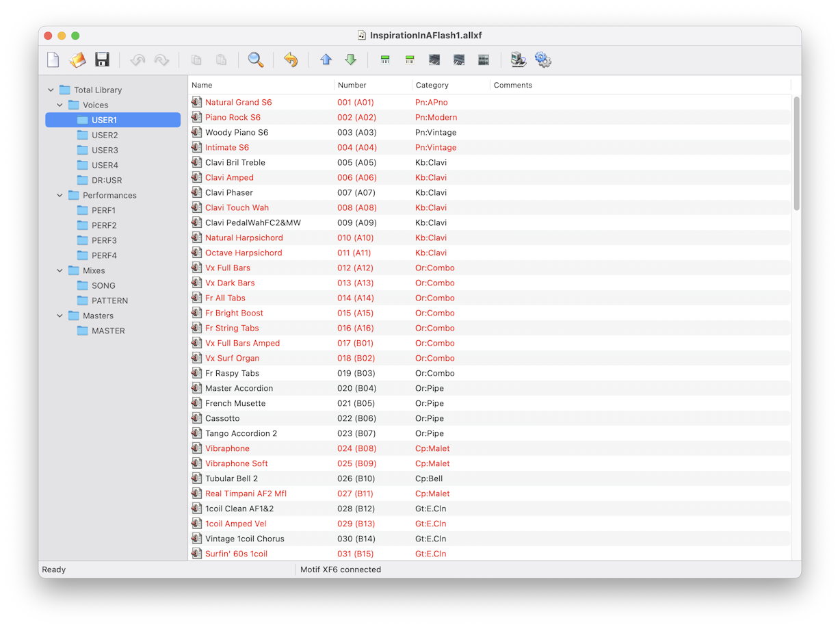
Task: Move item up with blue arrow
Action: point(326,60)
